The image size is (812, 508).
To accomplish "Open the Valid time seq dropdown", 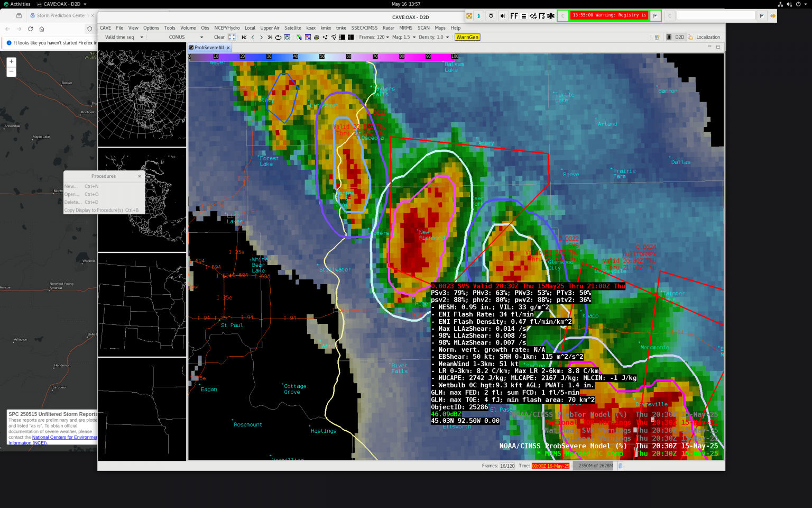I will (124, 37).
